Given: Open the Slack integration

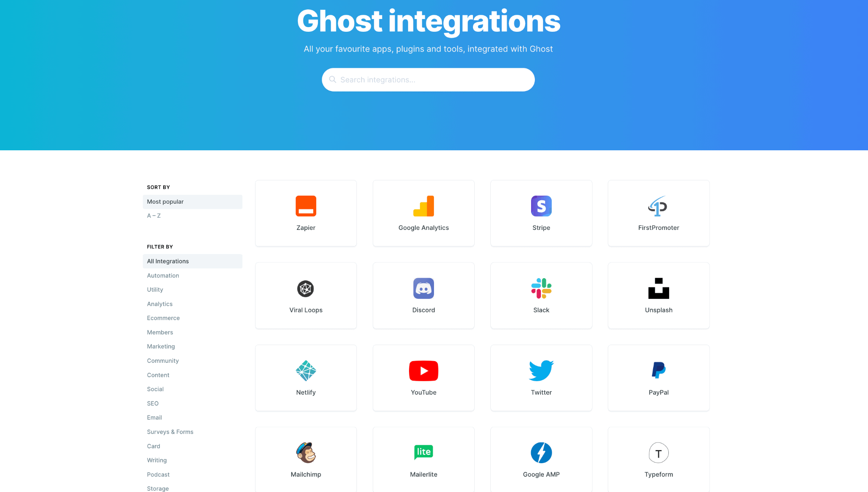Looking at the screenshot, I should click(x=541, y=295).
